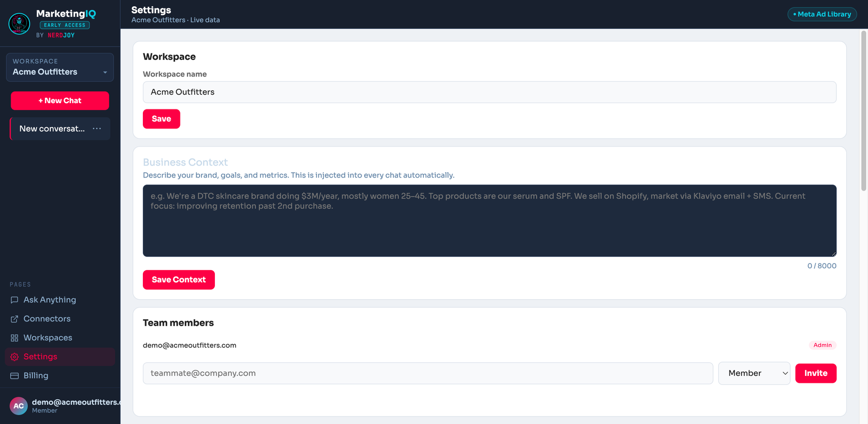
Task: Click the Admin role badge
Action: click(x=822, y=345)
